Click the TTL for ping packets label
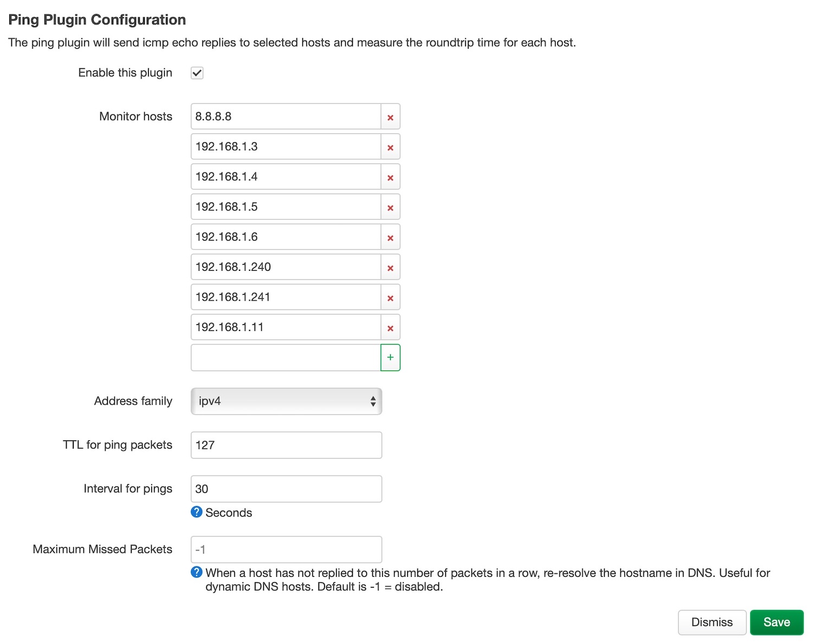 pyautogui.click(x=118, y=445)
